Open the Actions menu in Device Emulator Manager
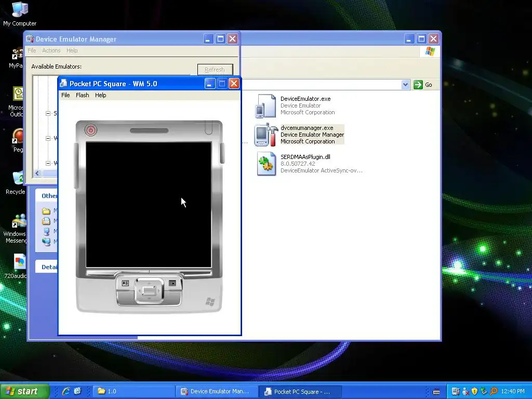The width and height of the screenshot is (532, 399). [x=51, y=50]
